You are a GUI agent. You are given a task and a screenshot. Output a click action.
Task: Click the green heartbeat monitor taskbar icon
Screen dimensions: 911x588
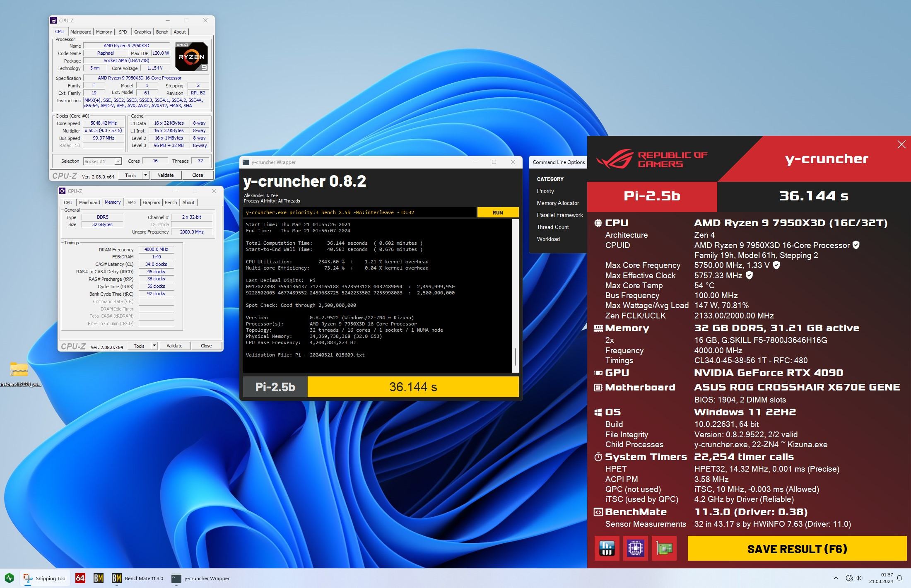[9, 578]
